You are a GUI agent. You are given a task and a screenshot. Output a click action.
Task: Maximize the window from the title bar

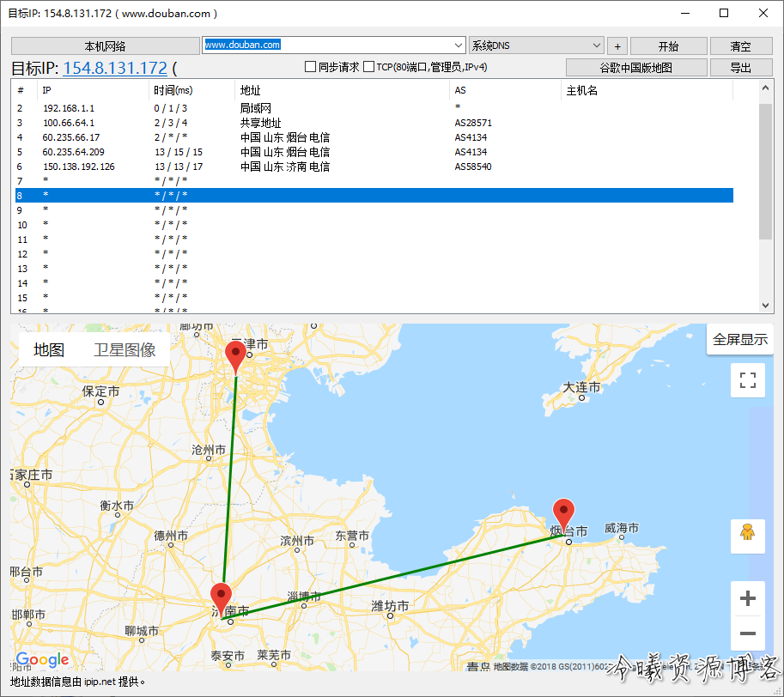point(724,13)
